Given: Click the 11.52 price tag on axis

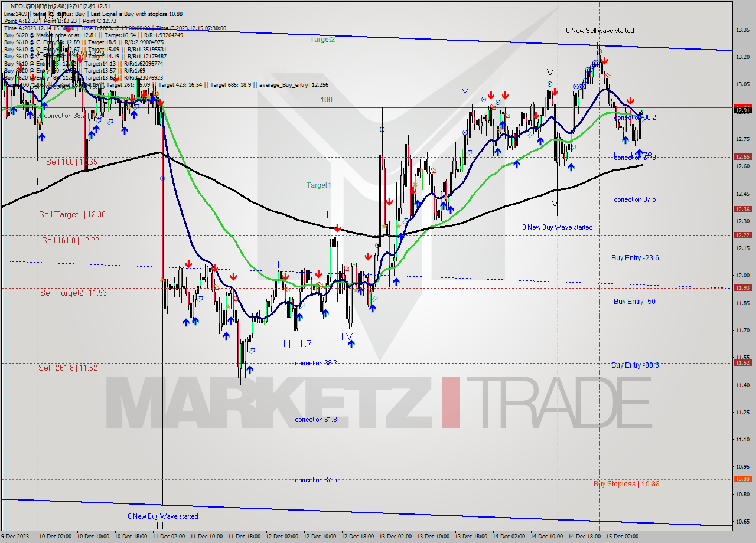Looking at the screenshot, I should [742, 362].
